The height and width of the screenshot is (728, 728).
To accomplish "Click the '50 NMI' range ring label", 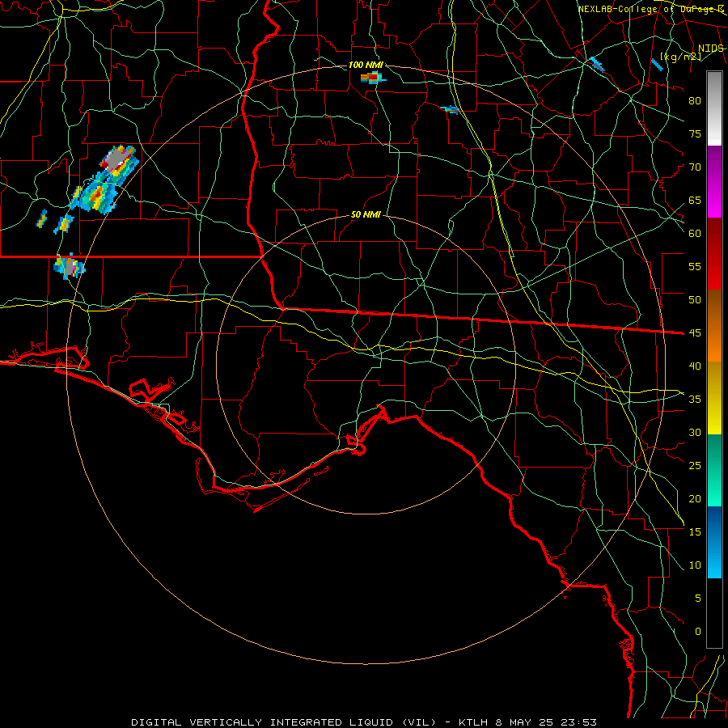I will [x=366, y=214].
